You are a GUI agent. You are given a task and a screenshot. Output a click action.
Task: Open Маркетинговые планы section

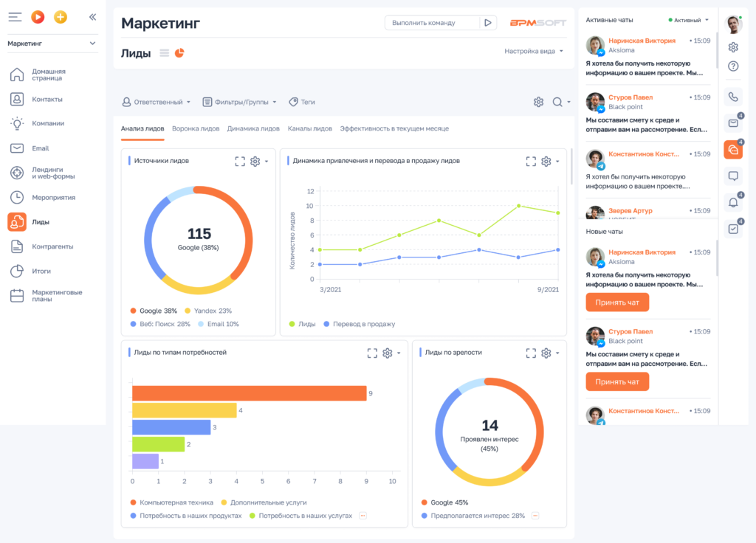[x=48, y=295]
